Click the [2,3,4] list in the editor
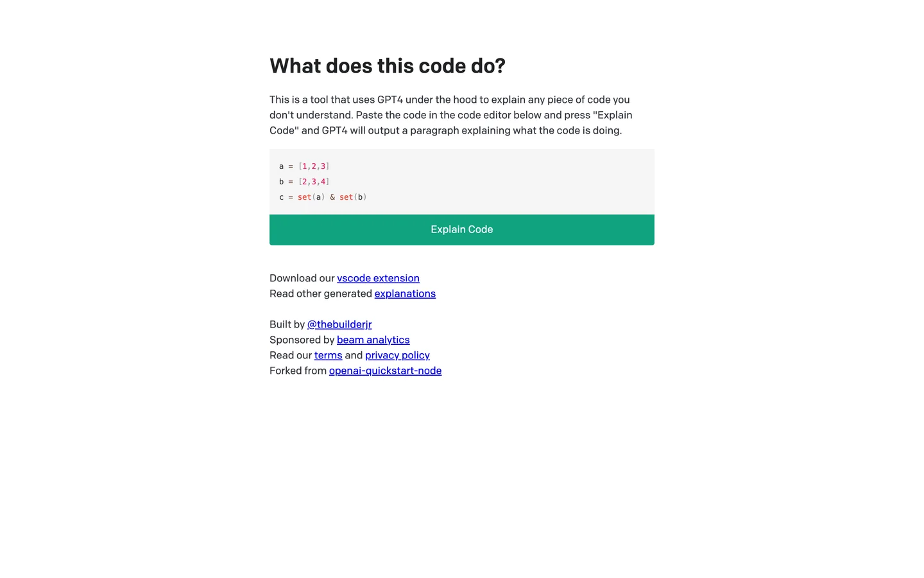The image size is (924, 578). 314,182
